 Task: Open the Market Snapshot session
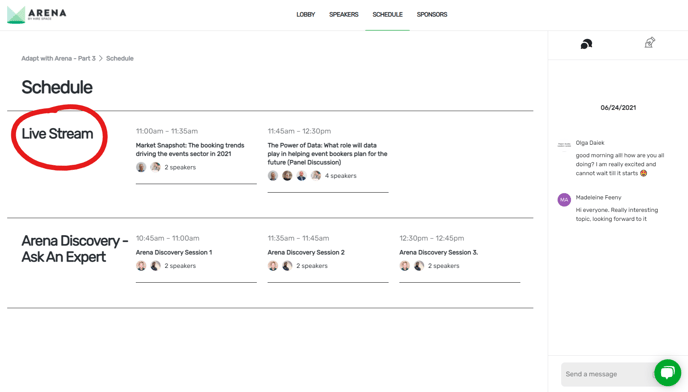190,149
